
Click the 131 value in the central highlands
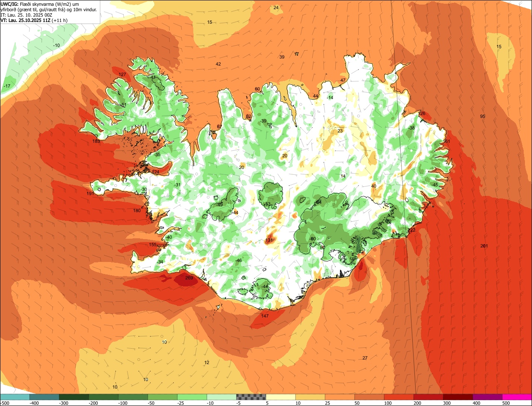pyautogui.click(x=269, y=240)
